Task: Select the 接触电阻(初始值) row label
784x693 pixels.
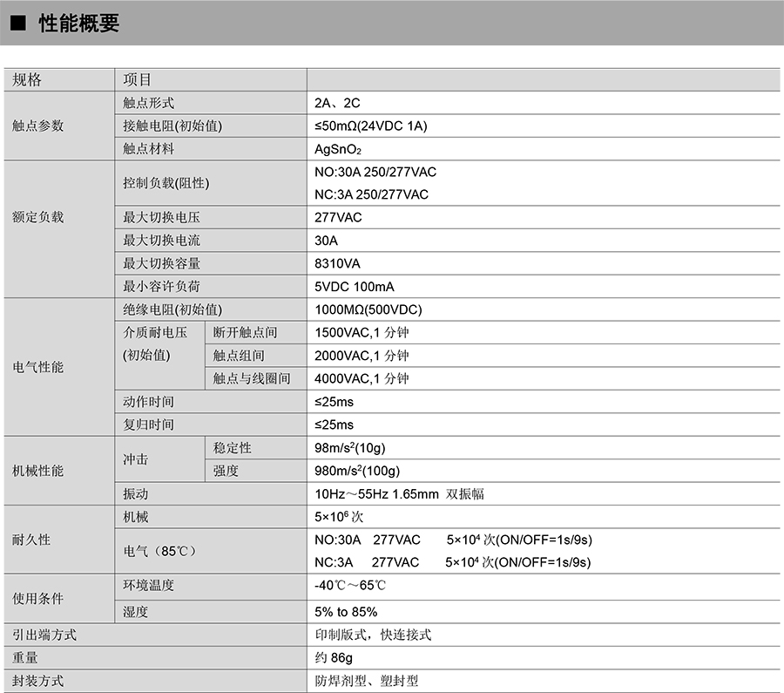Action: [172, 126]
